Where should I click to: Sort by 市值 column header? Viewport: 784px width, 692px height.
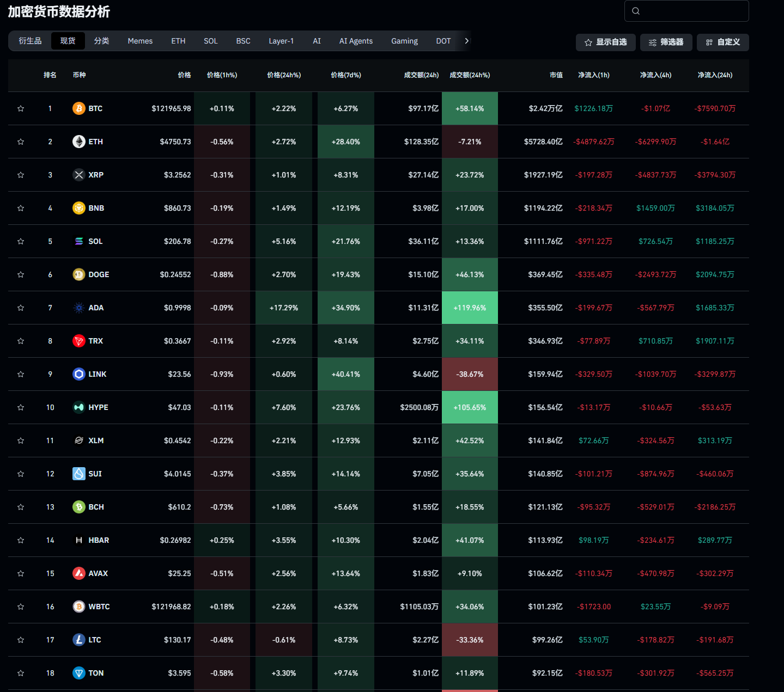point(556,75)
